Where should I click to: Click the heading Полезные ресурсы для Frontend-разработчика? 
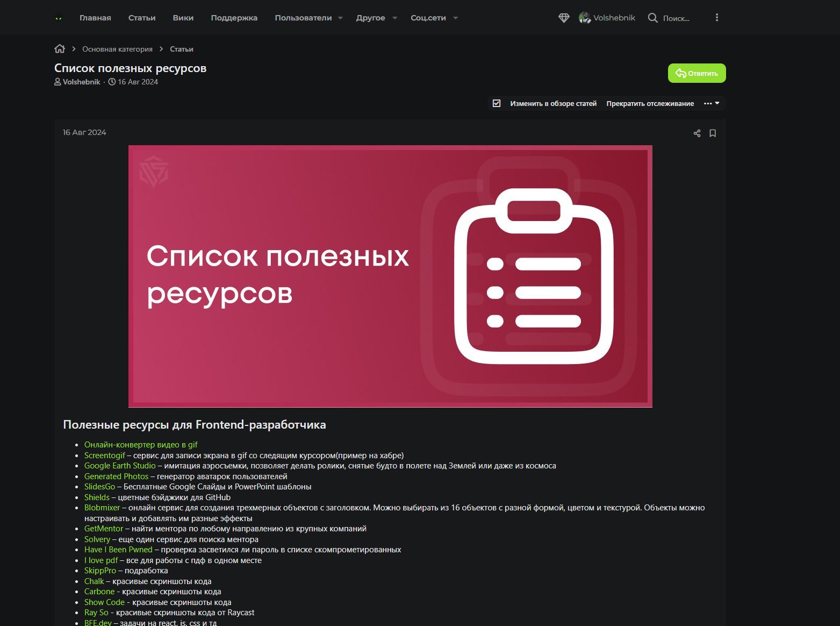[195, 425]
